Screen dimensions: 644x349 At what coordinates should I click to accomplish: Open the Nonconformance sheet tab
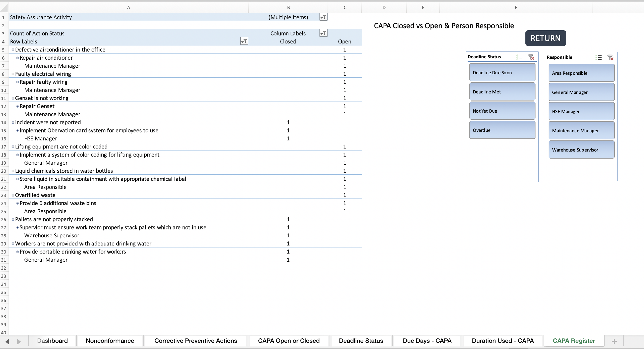click(x=110, y=341)
